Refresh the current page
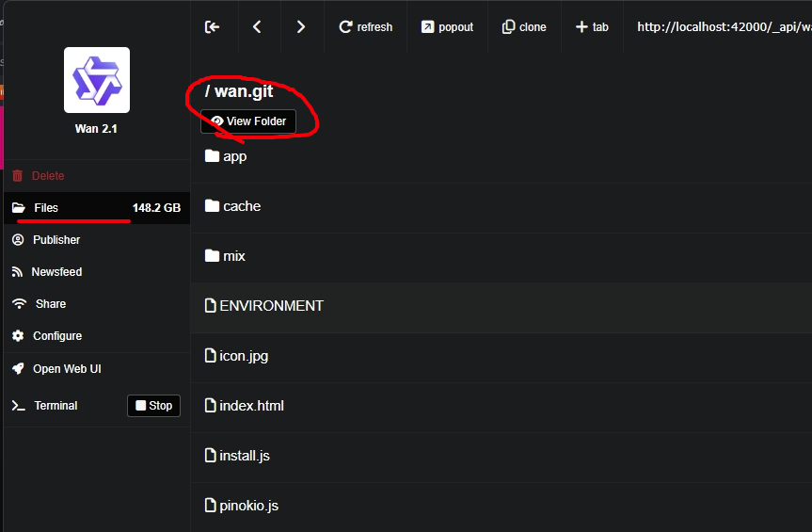The height and width of the screenshot is (532, 812). pyautogui.click(x=366, y=27)
